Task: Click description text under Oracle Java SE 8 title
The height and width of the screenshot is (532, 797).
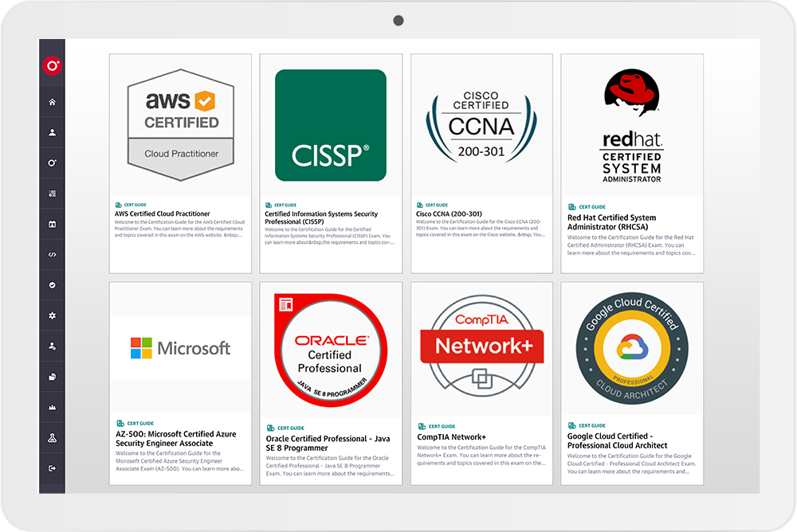Action: [331, 465]
